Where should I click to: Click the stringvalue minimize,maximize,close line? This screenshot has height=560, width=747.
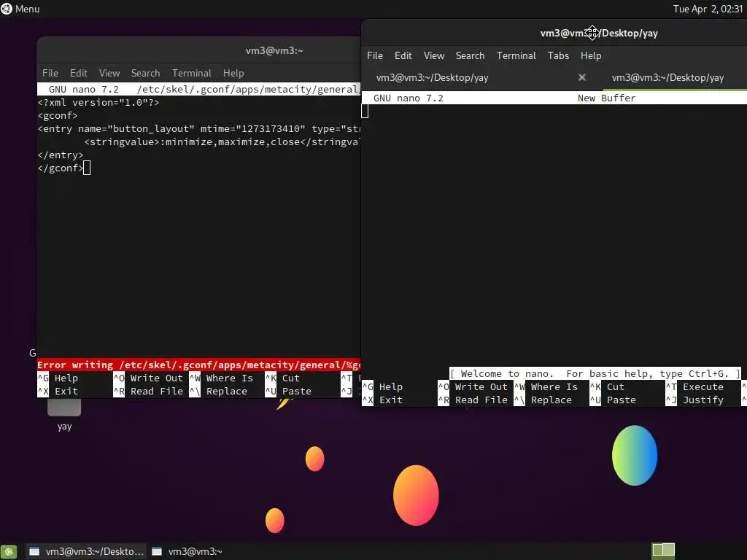222,142
